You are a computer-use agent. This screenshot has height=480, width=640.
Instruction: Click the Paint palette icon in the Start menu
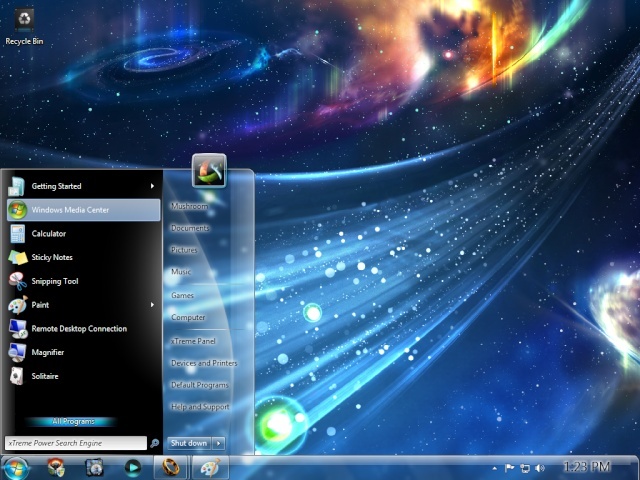click(18, 305)
